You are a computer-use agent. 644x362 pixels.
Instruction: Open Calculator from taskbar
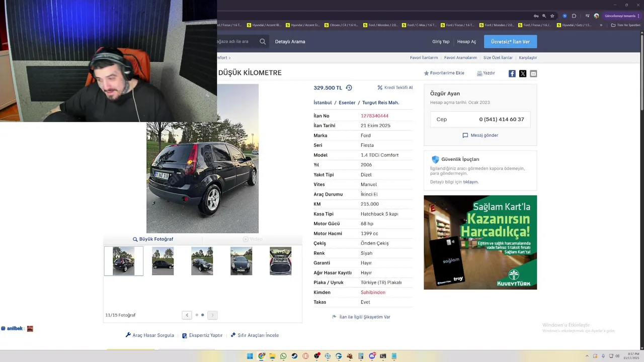361,356
